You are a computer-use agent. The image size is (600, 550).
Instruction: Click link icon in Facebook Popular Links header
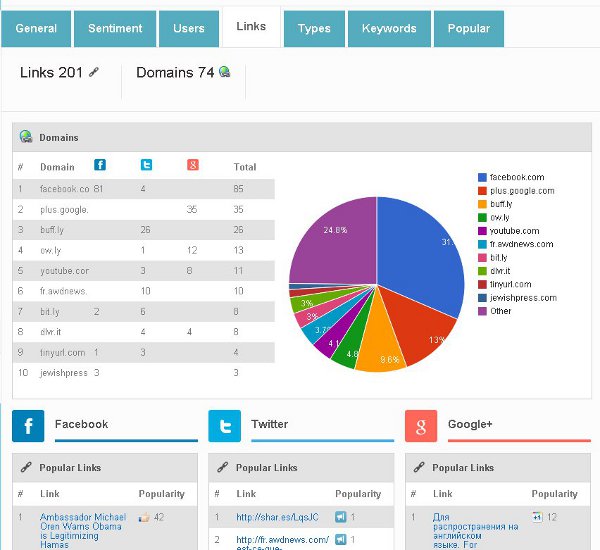click(x=26, y=467)
